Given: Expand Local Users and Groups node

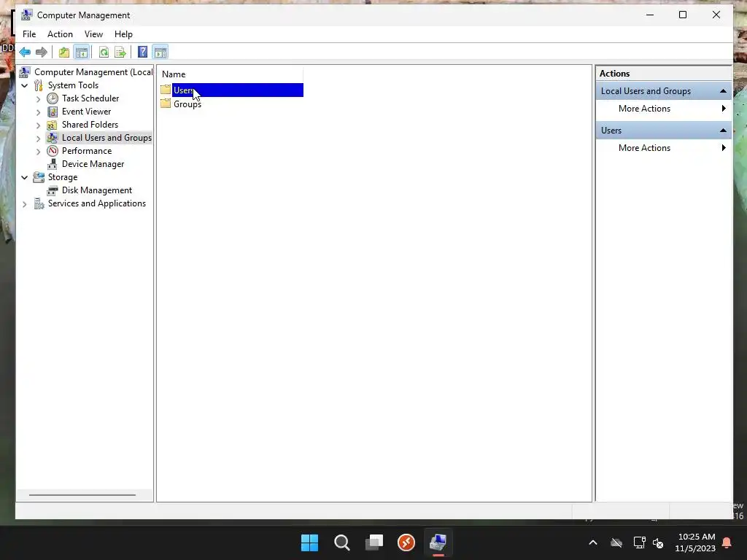Looking at the screenshot, I should pos(38,139).
